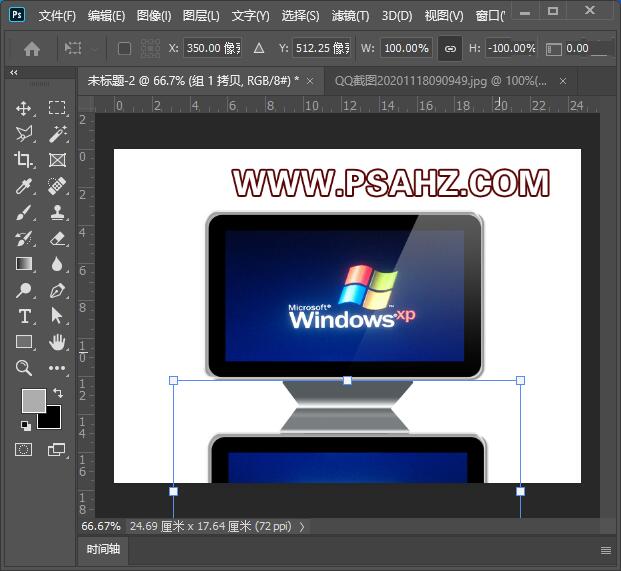Open the Edit Toolbar three-dots menu
The height and width of the screenshot is (571, 621).
tap(57, 368)
